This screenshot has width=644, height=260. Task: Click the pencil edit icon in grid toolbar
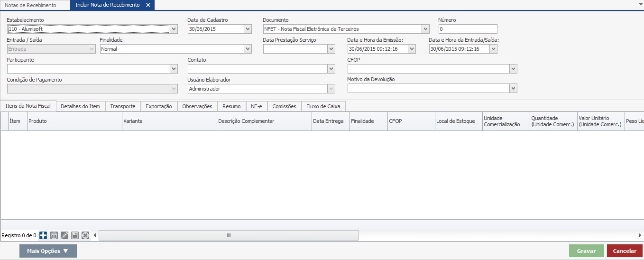click(x=64, y=235)
